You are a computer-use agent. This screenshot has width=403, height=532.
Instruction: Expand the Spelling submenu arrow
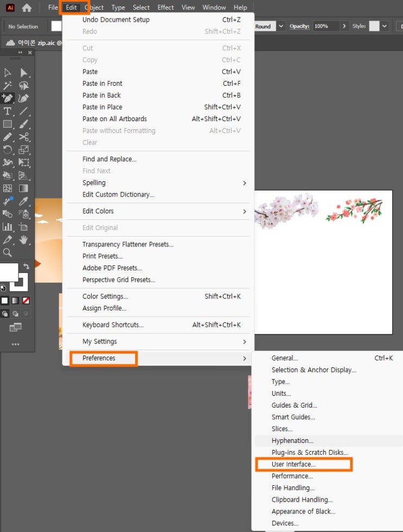pyautogui.click(x=245, y=183)
